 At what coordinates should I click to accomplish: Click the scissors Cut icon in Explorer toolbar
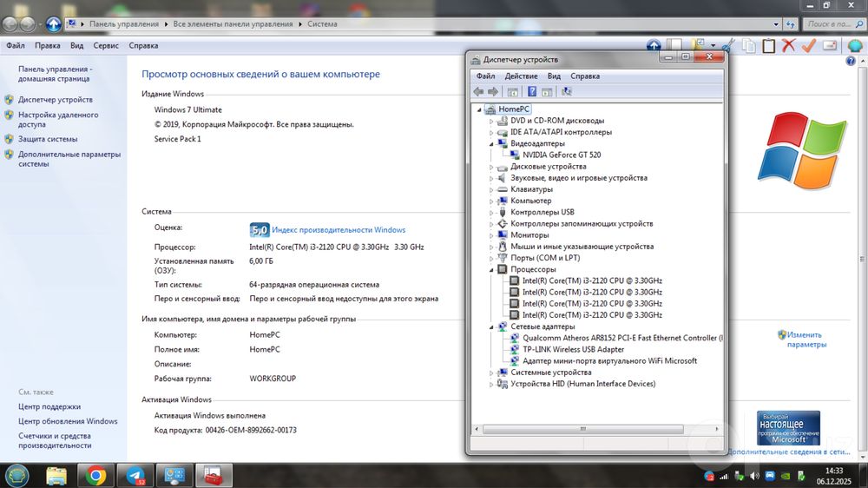(728, 45)
